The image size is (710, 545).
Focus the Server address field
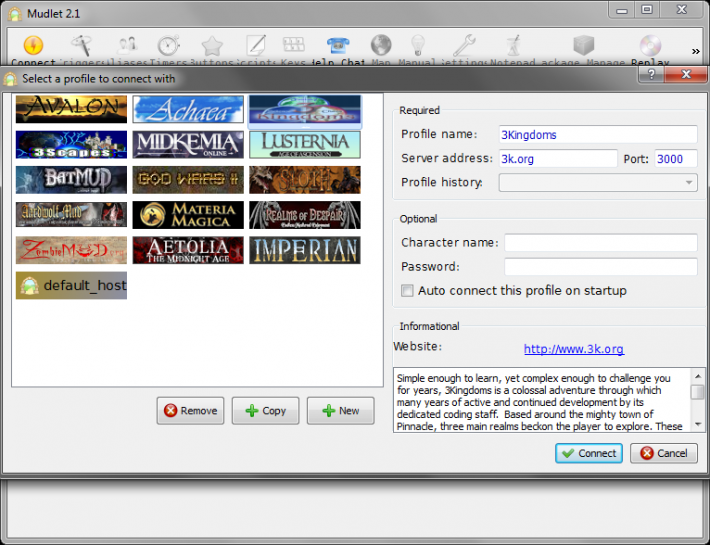558,159
